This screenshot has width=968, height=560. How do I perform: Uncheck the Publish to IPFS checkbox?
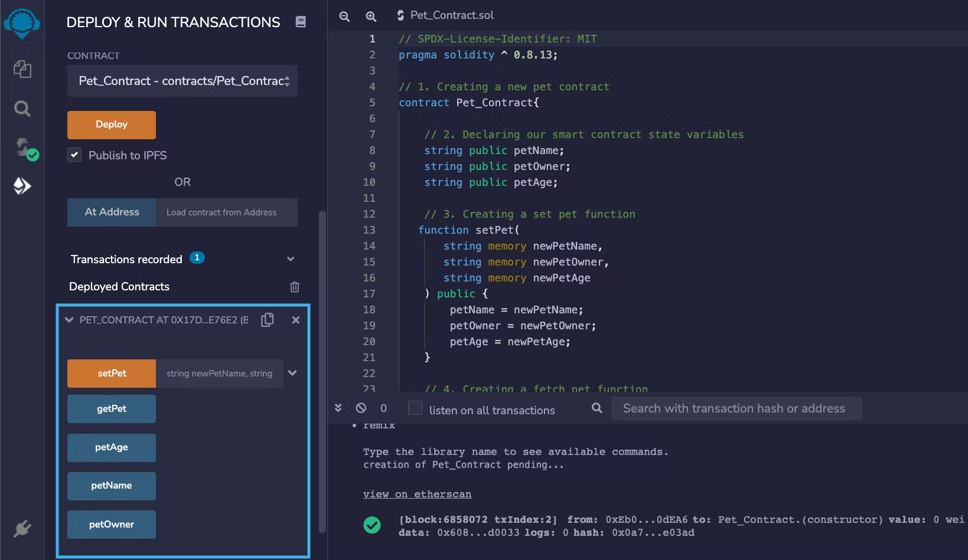point(74,155)
